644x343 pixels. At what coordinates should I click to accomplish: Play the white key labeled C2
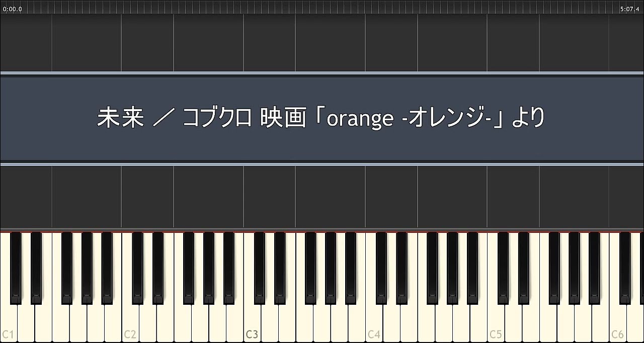tap(130, 322)
